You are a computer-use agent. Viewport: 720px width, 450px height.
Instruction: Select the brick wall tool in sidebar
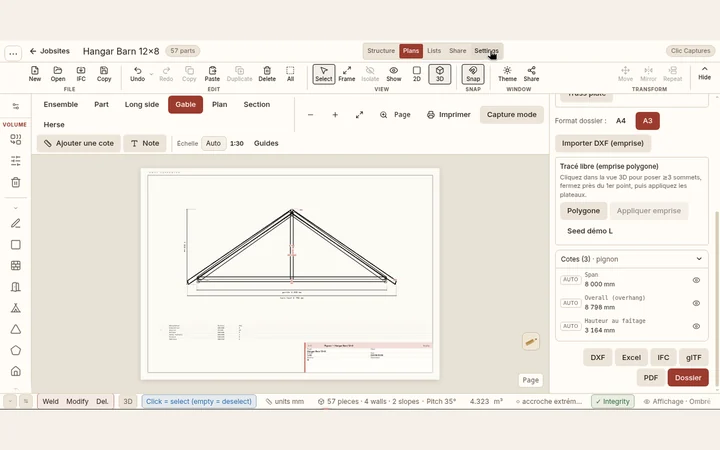coord(16,266)
